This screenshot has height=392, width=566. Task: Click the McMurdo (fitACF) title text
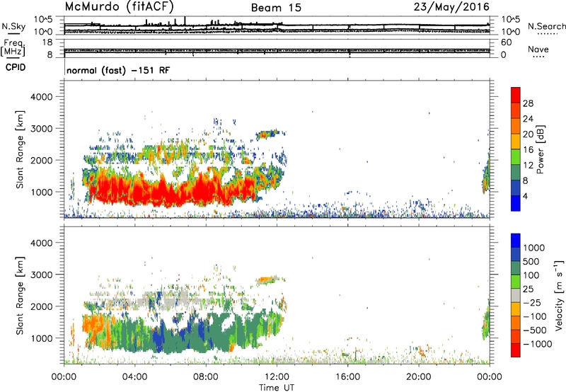tap(120, 6)
